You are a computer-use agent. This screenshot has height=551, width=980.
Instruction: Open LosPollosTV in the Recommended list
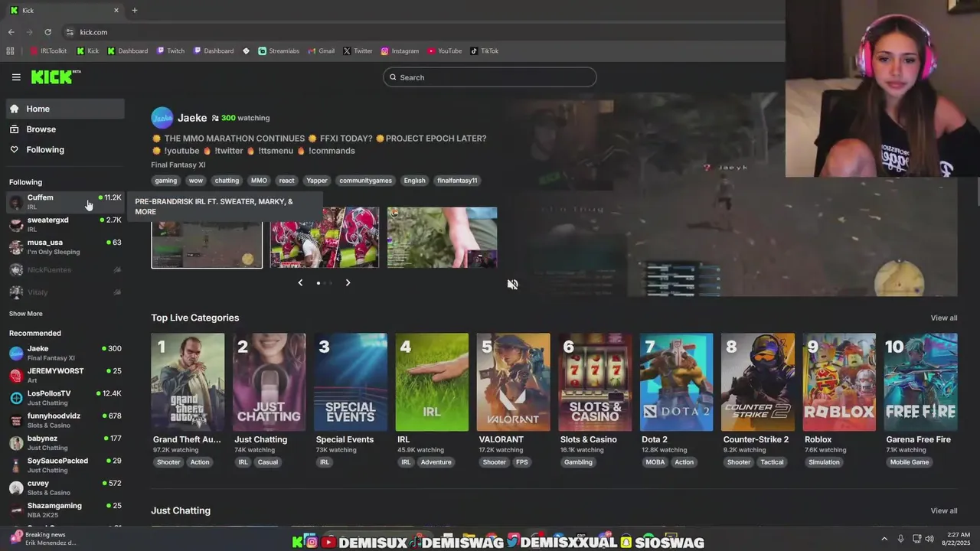[x=65, y=398]
